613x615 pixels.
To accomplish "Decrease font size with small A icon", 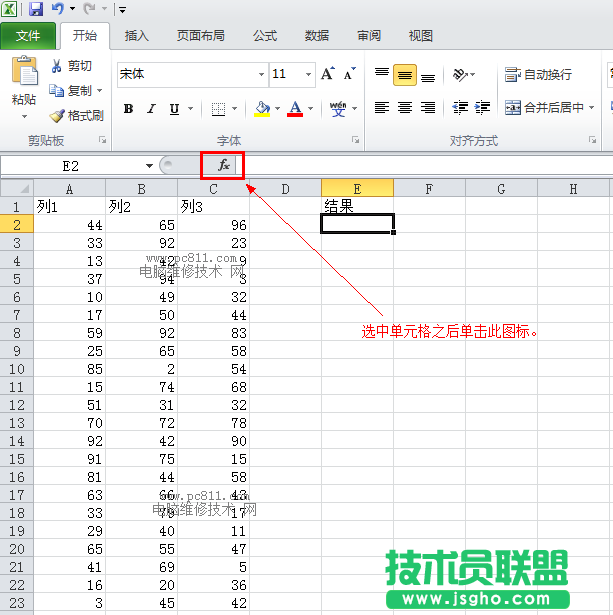I will [349, 73].
